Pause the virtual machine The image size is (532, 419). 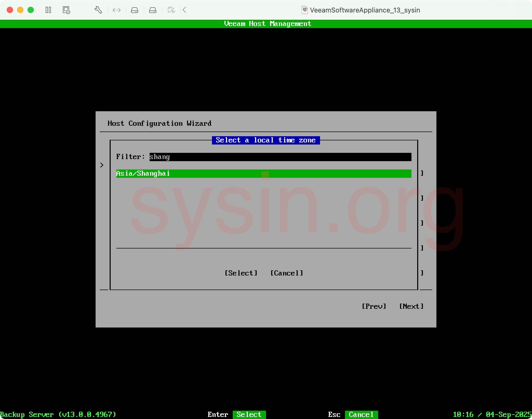[x=48, y=10]
